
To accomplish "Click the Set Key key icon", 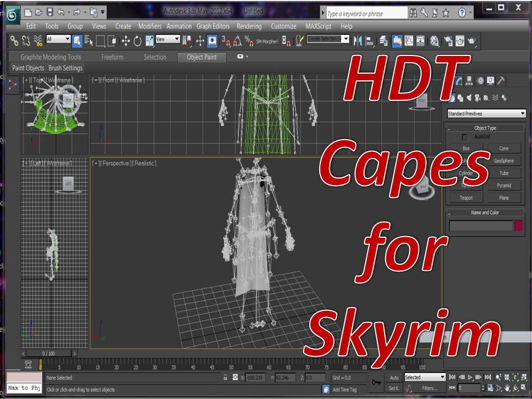I will [x=376, y=382].
